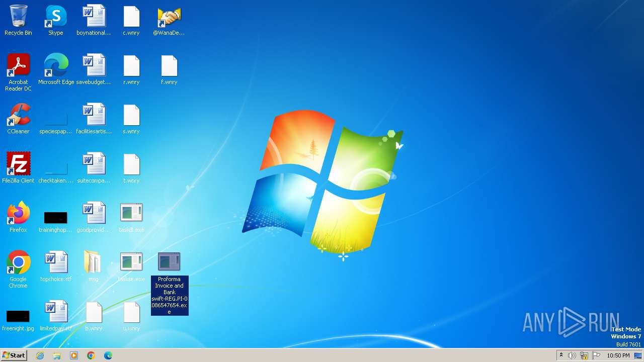Open Action Center flag icon
This screenshot has width=644, height=362.
point(596,355)
